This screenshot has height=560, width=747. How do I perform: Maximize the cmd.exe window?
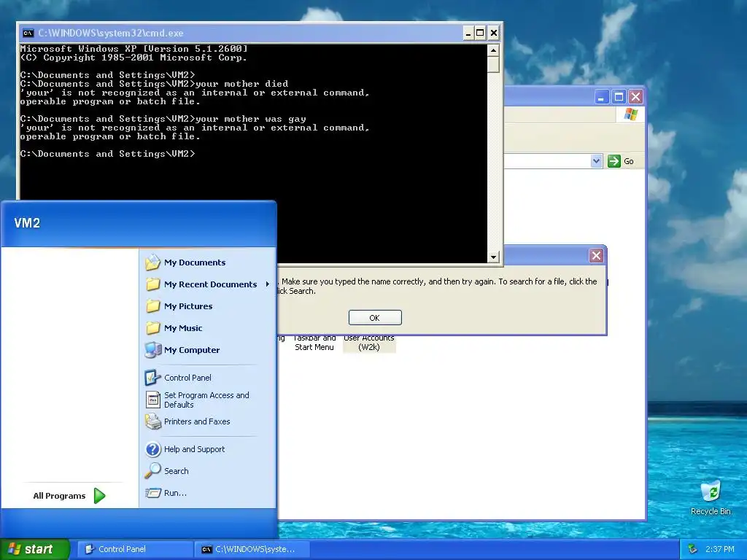480,33
